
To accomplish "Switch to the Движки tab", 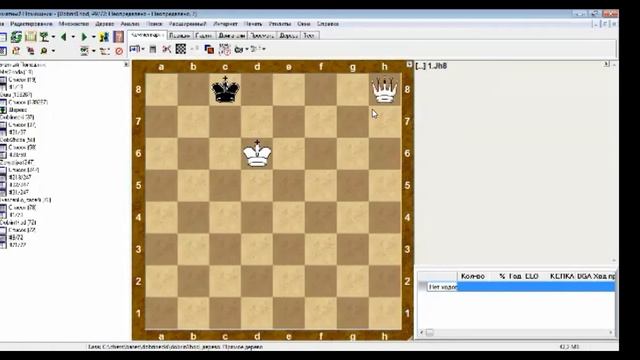I will coord(232,36).
